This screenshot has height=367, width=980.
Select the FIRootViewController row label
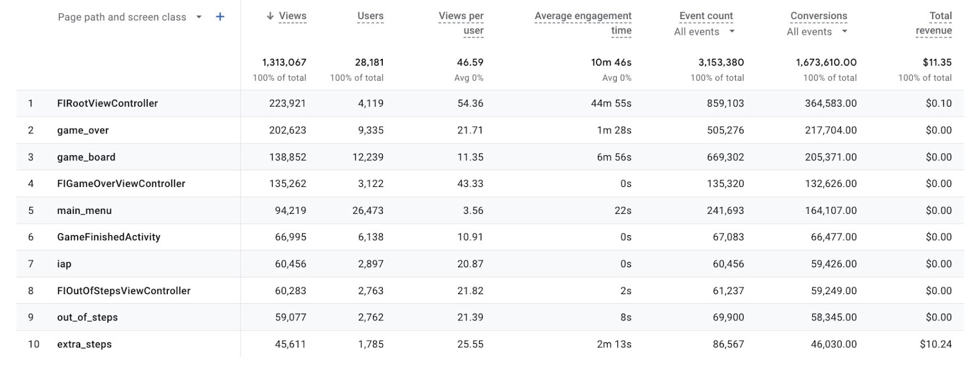tap(107, 103)
